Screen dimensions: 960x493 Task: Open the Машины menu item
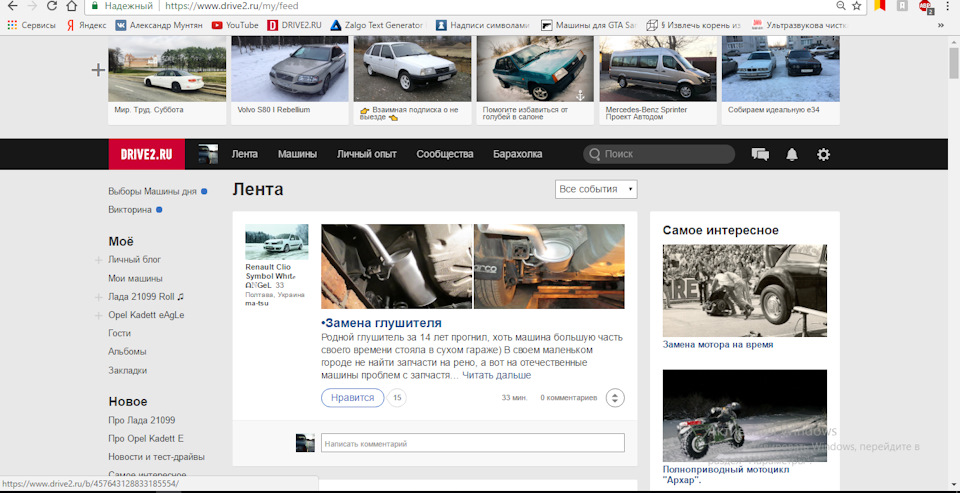click(x=298, y=154)
